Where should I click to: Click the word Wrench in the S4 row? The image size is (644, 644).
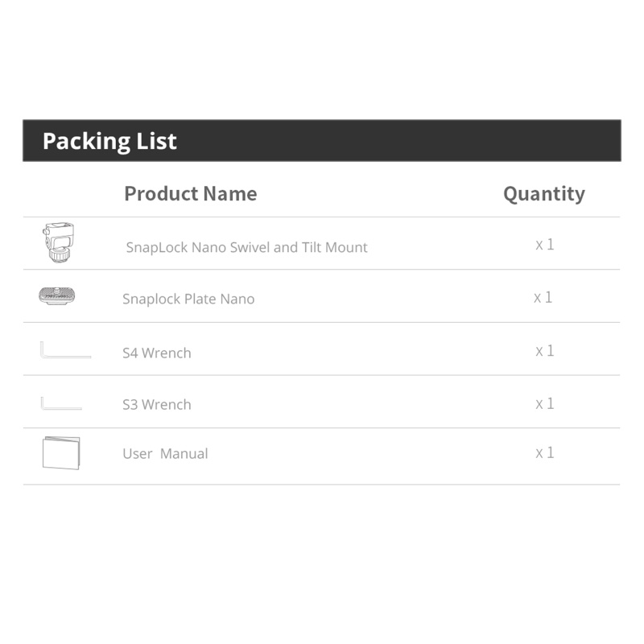coord(167,353)
